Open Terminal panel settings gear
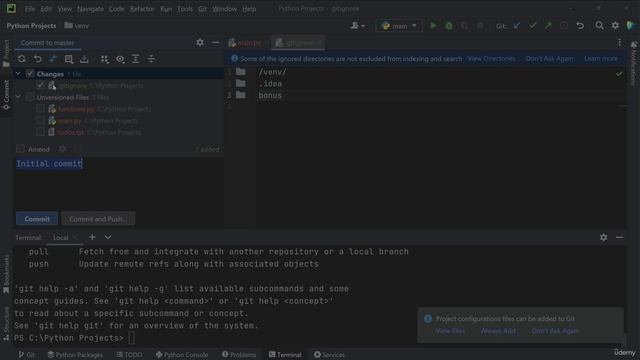Screen dimensions: 640x360 pos(604,237)
